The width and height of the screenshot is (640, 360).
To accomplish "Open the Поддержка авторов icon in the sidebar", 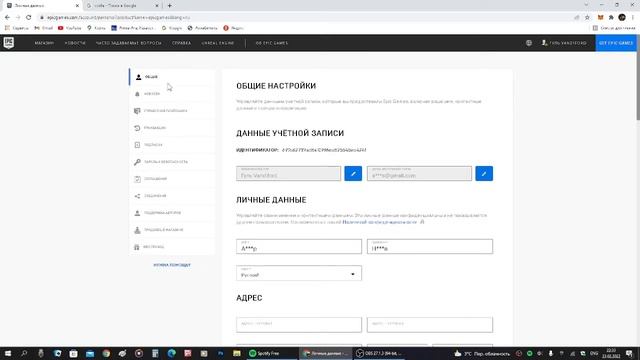I will (137, 213).
